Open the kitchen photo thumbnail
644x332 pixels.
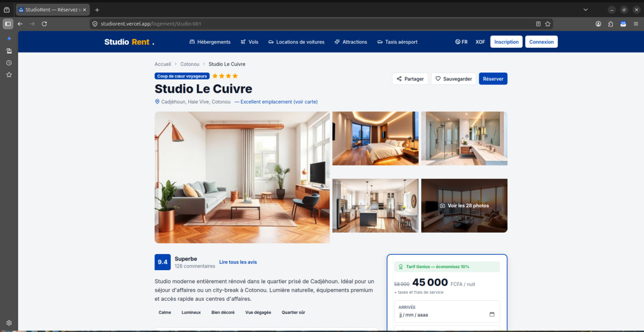(375, 206)
